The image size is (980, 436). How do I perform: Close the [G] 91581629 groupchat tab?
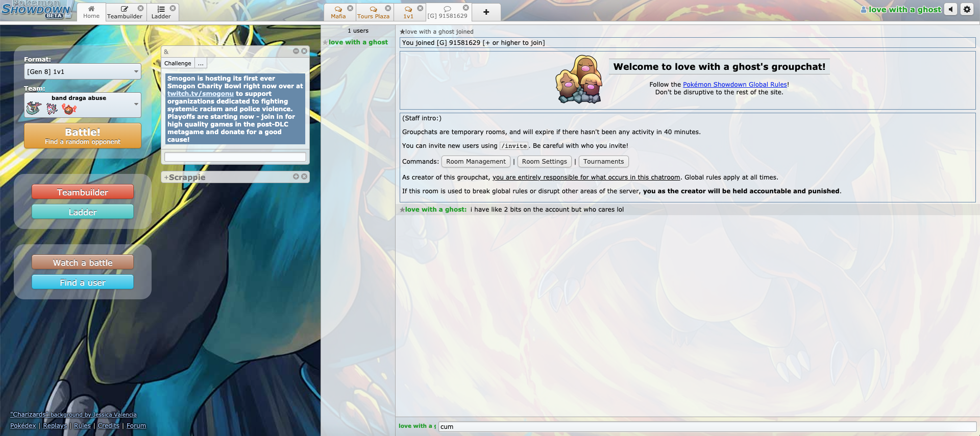(465, 8)
